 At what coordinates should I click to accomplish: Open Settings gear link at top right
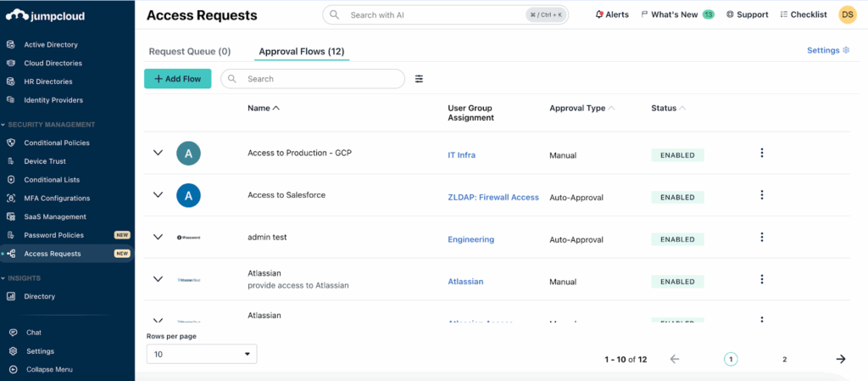(x=827, y=51)
